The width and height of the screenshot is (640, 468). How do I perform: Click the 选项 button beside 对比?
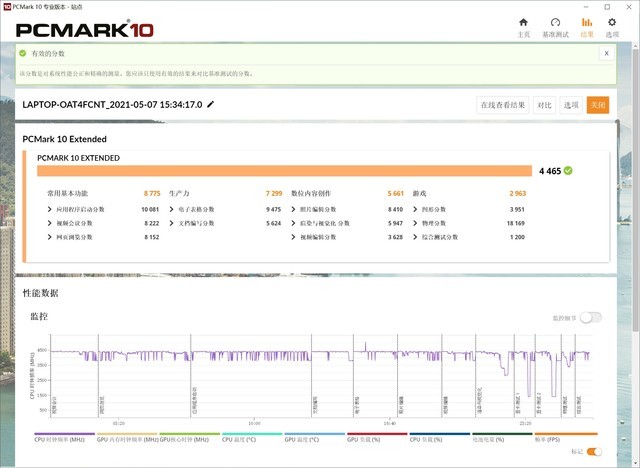(571, 105)
